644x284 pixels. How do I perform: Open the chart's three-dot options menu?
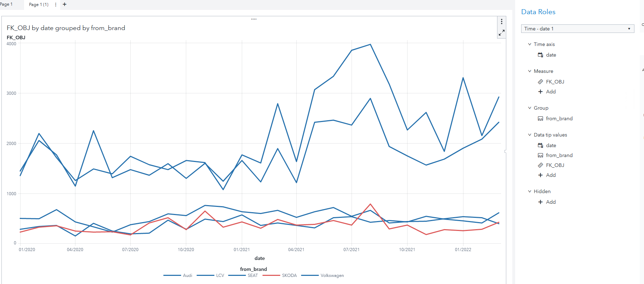click(x=501, y=22)
